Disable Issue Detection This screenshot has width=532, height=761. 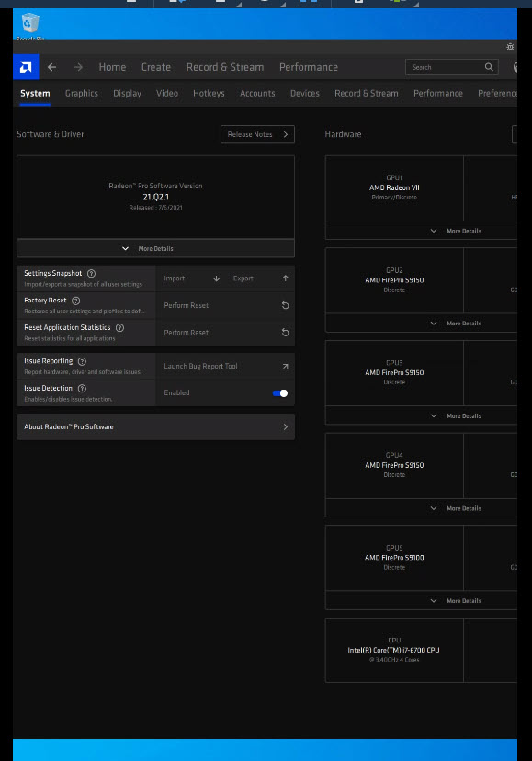click(x=278, y=392)
